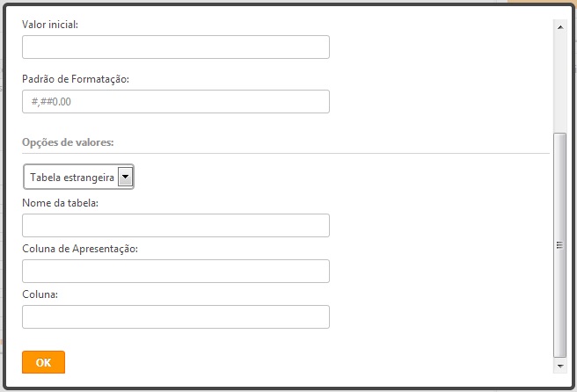Viewport: 577px width, 392px height.
Task: Click the Coluna de Apresentação label
Action: coord(80,249)
